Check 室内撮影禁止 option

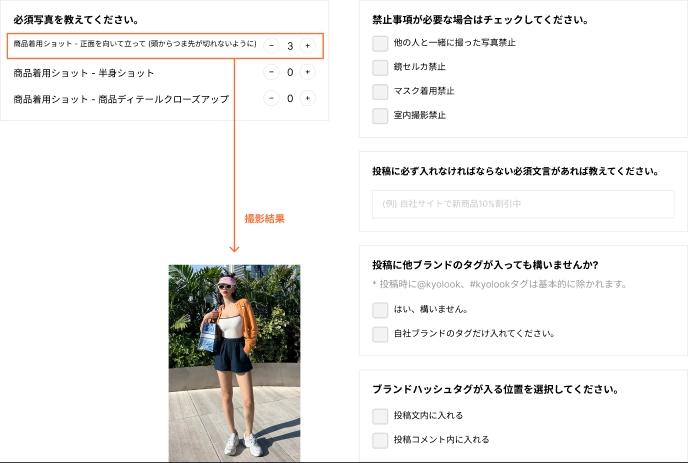[380, 116]
